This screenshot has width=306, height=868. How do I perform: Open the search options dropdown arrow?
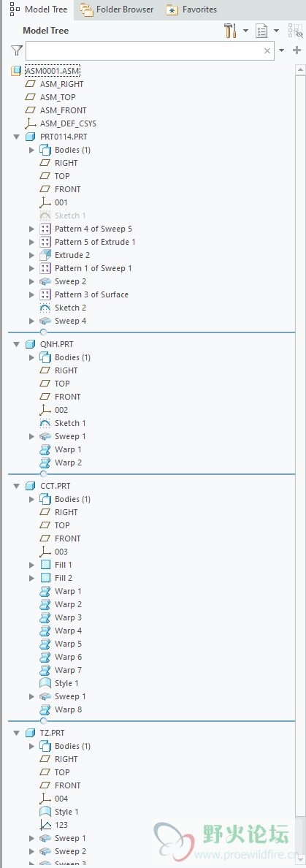pos(282,50)
